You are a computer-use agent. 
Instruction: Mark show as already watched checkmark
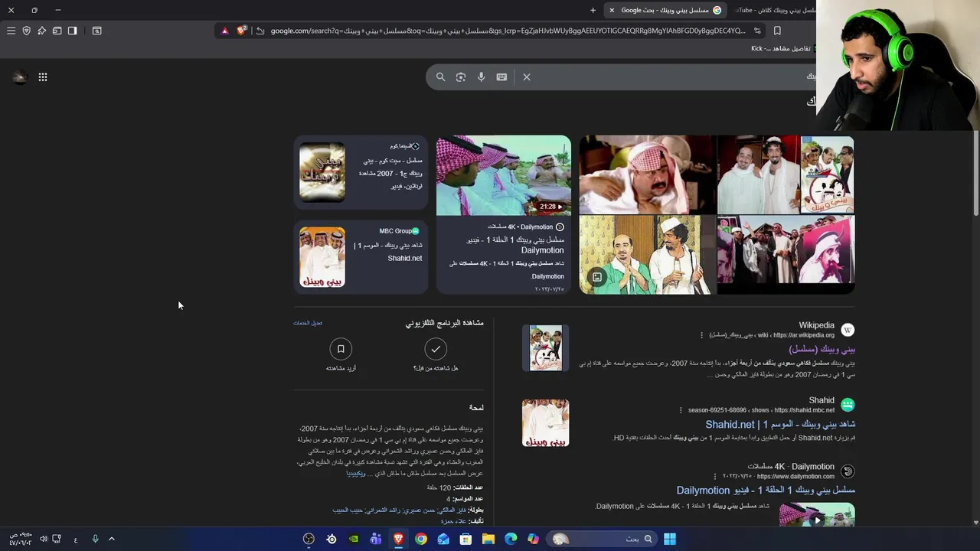(436, 349)
